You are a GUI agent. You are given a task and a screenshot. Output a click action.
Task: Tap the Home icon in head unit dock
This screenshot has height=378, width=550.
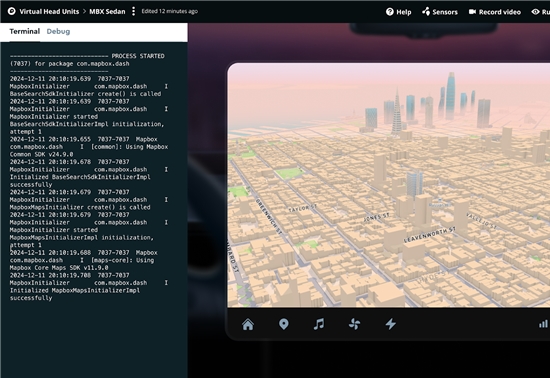click(248, 324)
